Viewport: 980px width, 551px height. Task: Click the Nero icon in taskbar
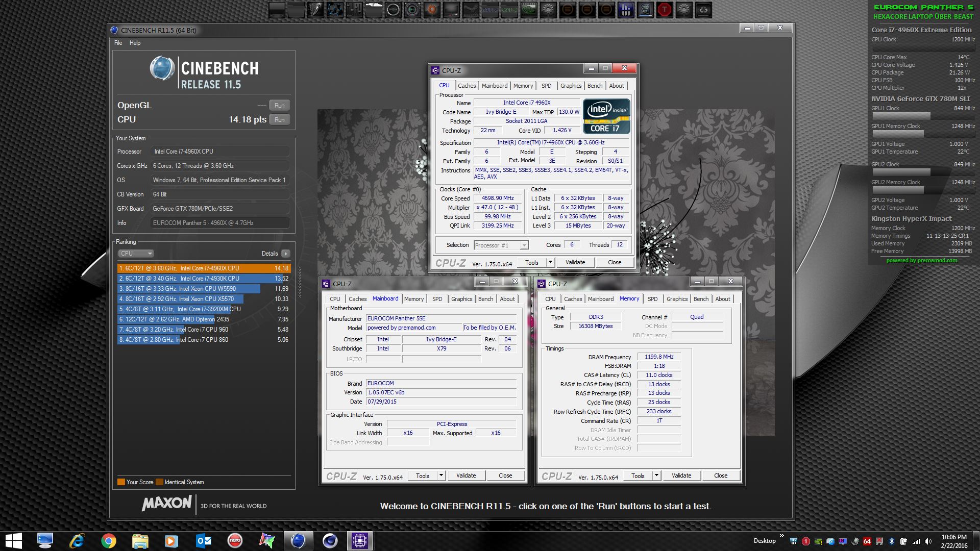(235, 540)
